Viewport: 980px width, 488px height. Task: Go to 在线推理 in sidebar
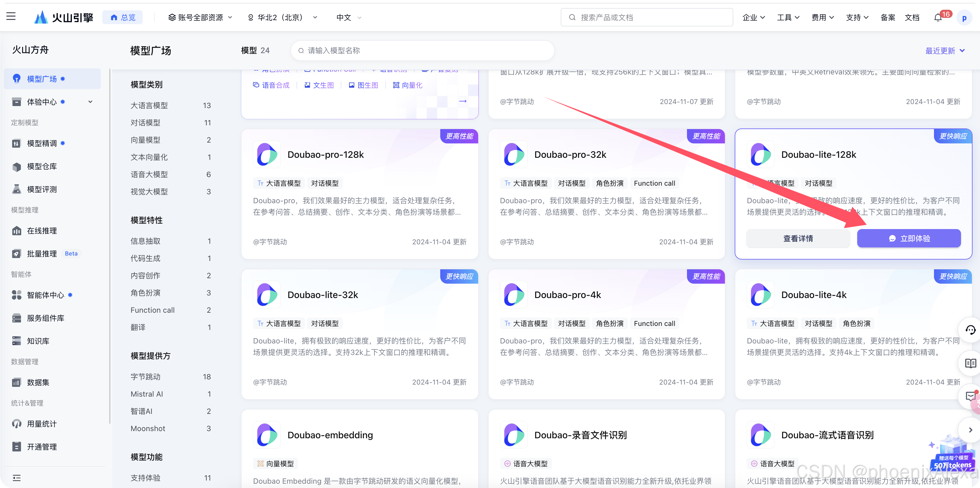pos(42,231)
